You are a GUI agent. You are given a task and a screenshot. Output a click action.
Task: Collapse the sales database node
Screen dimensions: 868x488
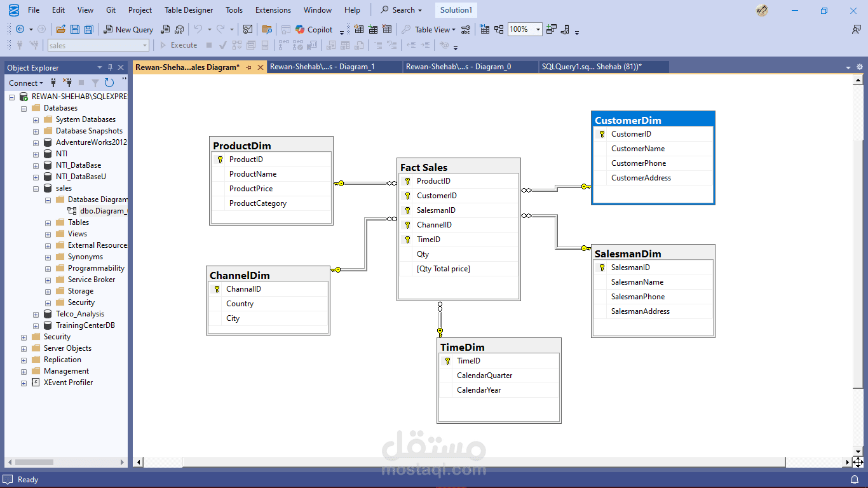pos(36,188)
